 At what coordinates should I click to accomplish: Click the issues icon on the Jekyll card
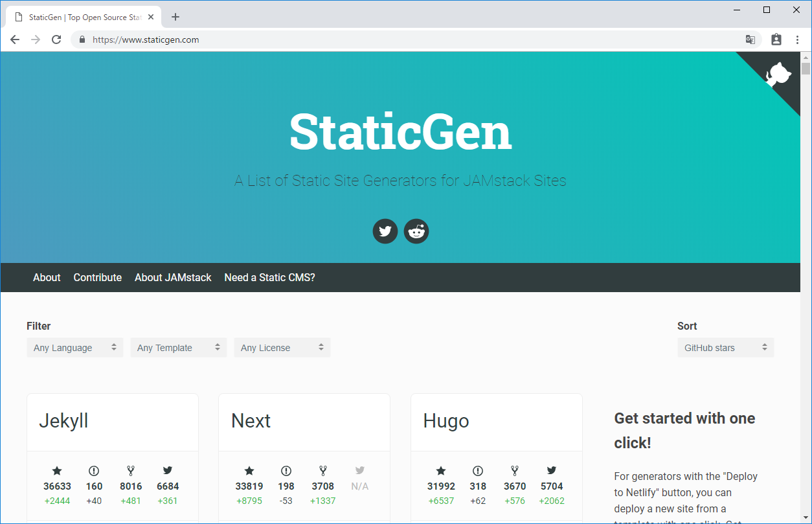[94, 471]
